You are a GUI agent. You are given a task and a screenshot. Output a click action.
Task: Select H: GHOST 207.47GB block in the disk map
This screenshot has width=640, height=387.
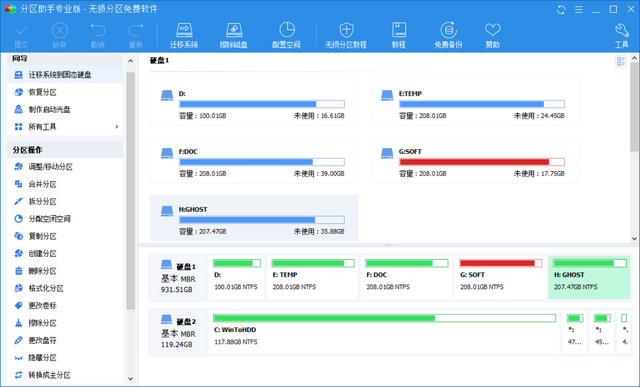(x=589, y=278)
